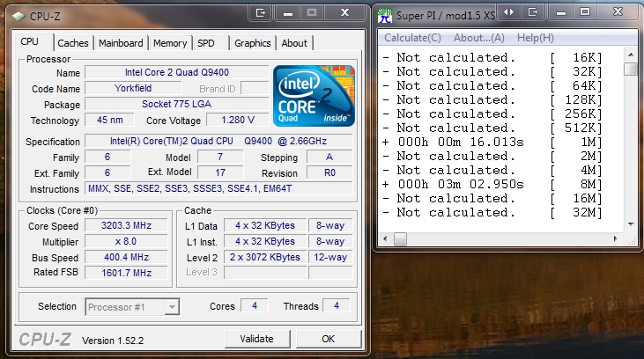Click the extra export button in CPU-Z title bar
Screen dimensions: 644x359
[x=261, y=13]
